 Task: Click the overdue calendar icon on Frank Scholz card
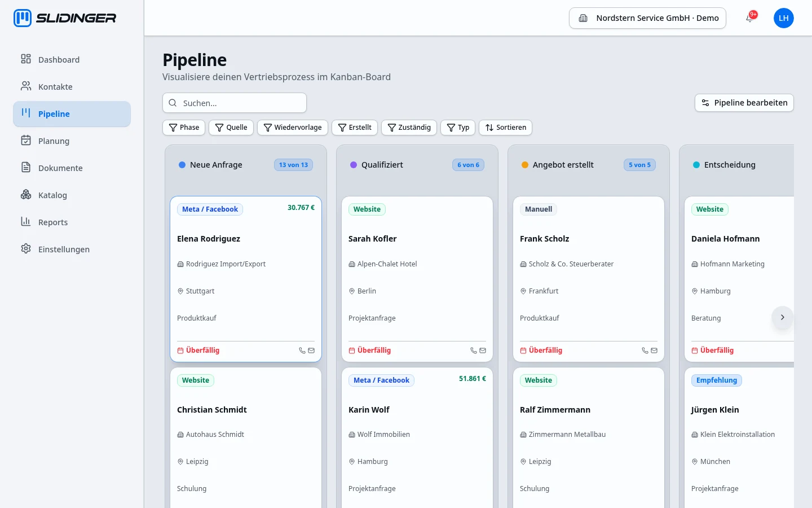(x=523, y=351)
